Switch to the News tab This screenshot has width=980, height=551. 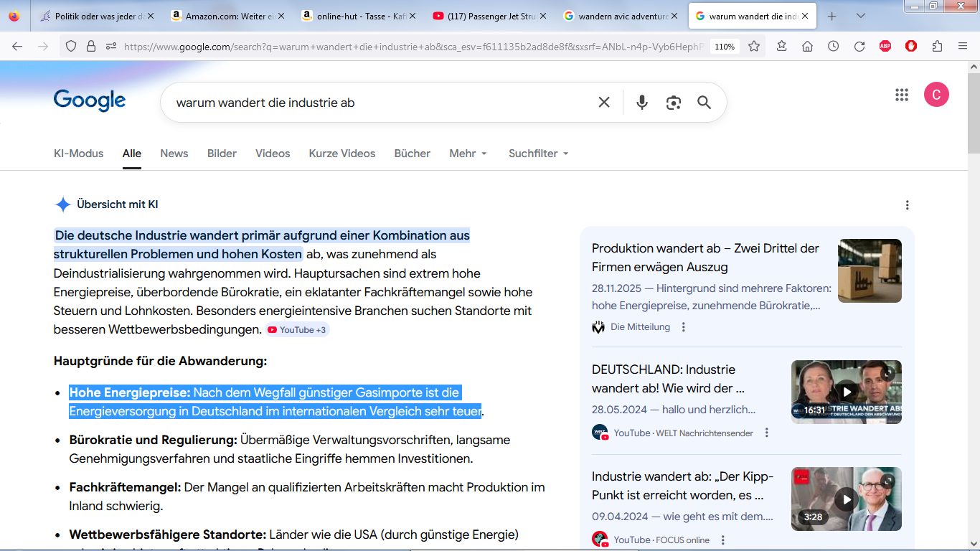click(174, 154)
